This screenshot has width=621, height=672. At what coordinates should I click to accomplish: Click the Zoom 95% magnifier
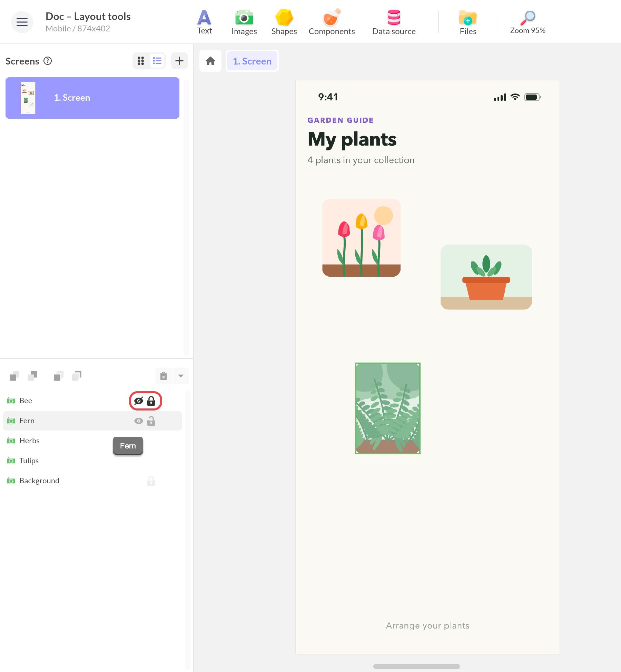click(x=528, y=22)
